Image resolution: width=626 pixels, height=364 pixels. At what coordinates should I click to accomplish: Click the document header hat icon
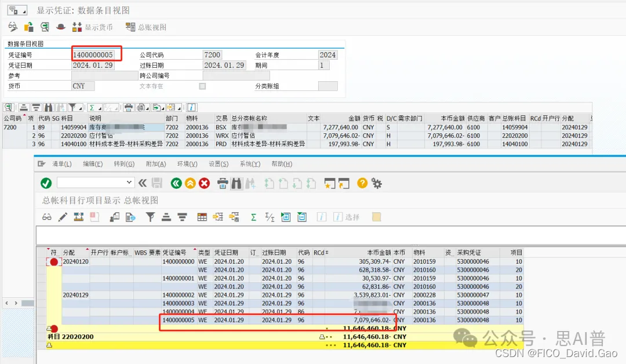(61, 27)
